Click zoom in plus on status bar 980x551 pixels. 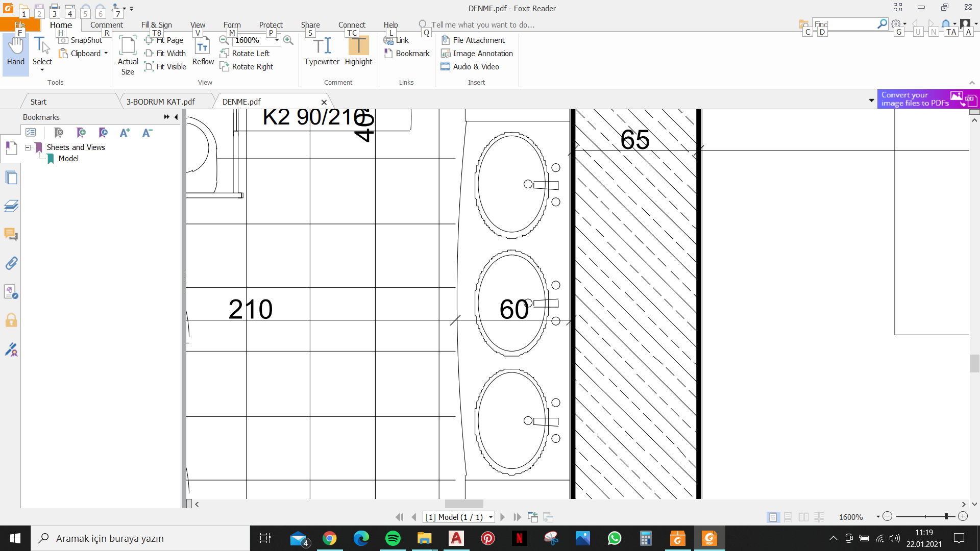[963, 517]
